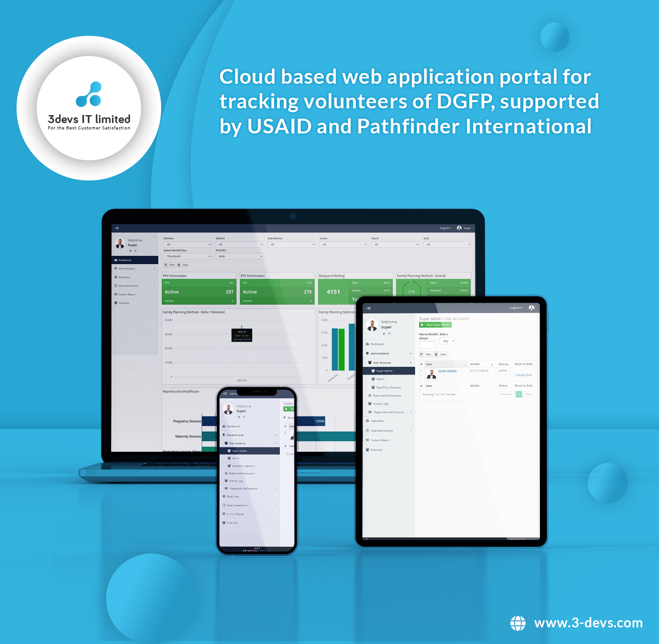
Task: Open Division dropdown on laptop
Action: click(188, 245)
